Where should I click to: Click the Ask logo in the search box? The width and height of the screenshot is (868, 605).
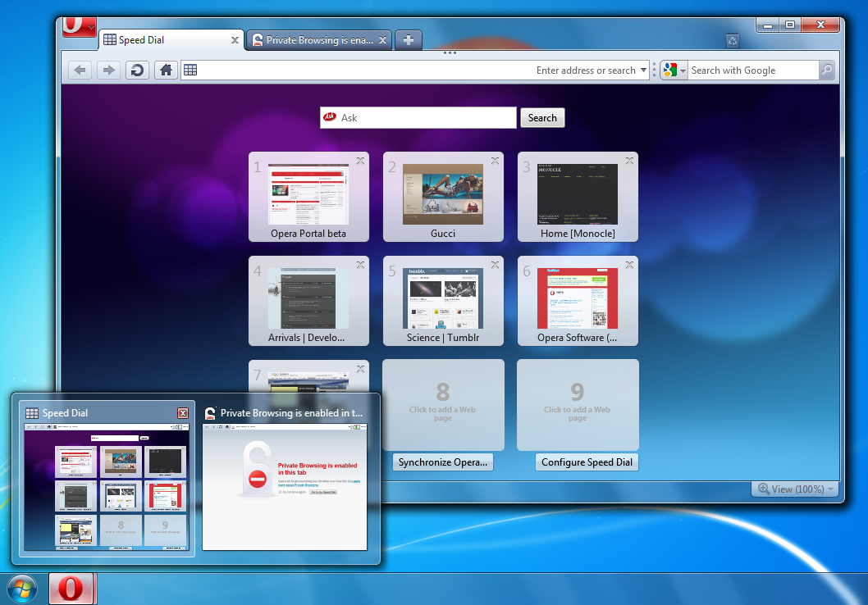331,117
